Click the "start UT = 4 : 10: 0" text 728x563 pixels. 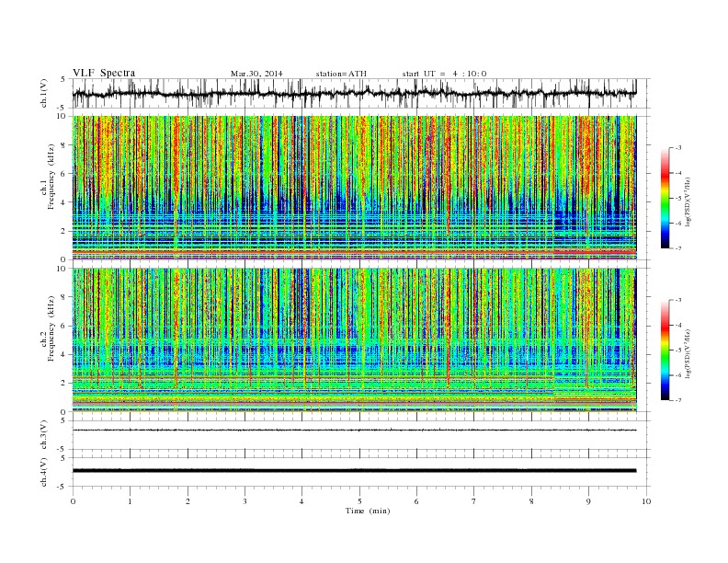pyautogui.click(x=444, y=74)
